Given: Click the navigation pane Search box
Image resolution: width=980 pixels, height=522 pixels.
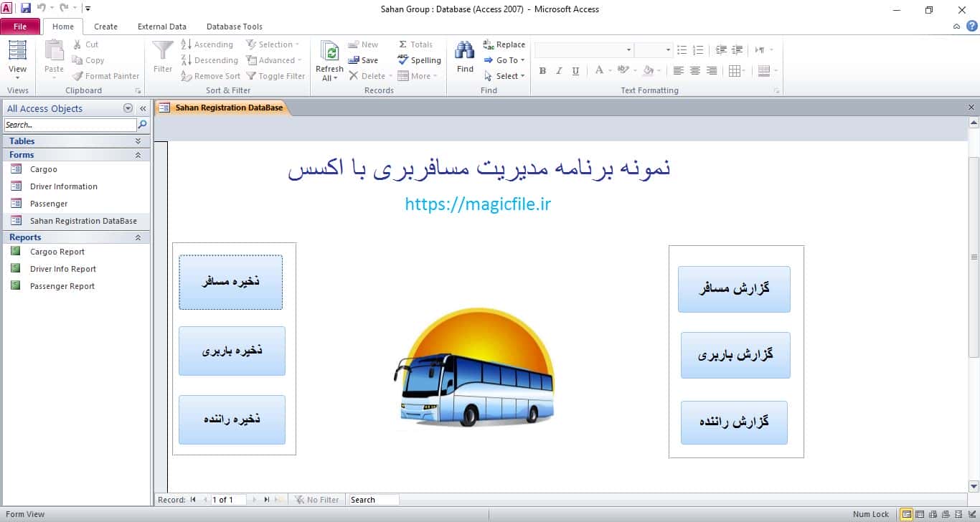Looking at the screenshot, I should [x=70, y=125].
